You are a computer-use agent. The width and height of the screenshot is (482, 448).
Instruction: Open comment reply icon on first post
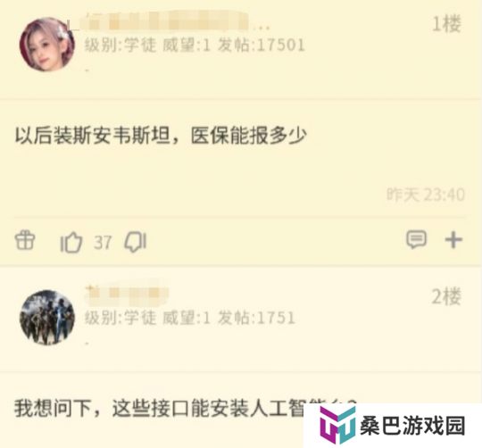point(416,239)
